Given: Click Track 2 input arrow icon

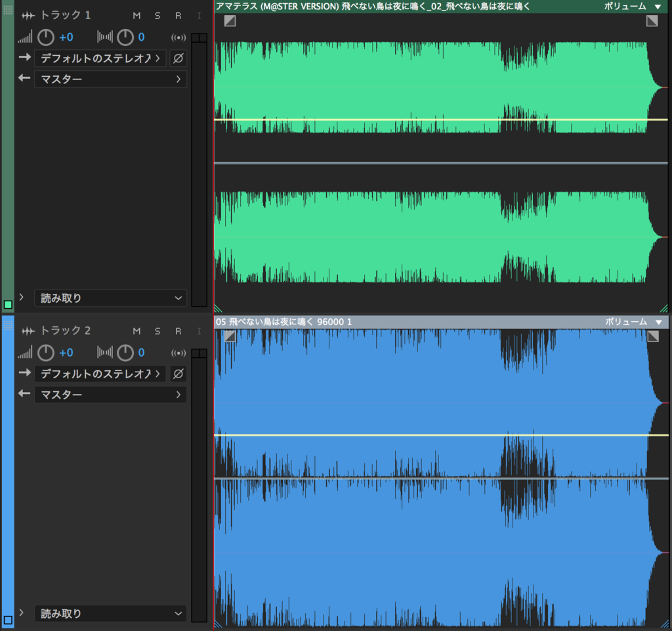Looking at the screenshot, I should point(25,372).
